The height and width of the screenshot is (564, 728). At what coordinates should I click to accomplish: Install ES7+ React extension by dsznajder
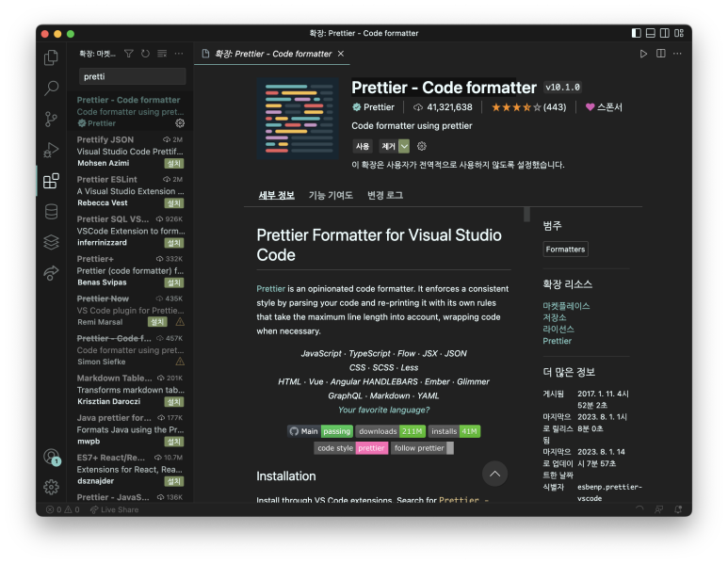(174, 481)
